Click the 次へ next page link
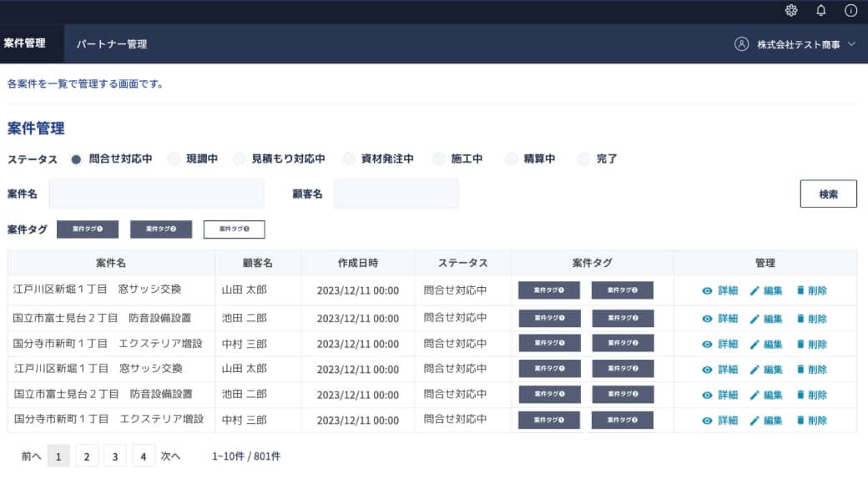868x489 pixels. tap(171, 456)
